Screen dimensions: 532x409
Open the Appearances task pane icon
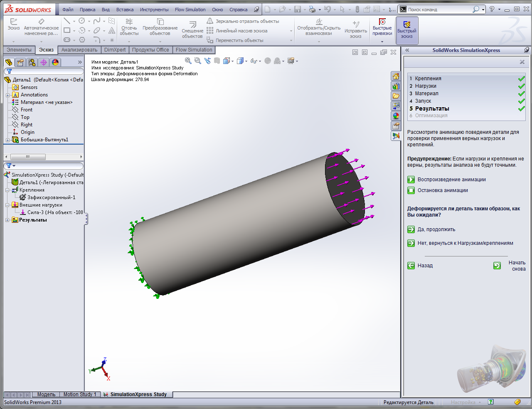point(396,116)
